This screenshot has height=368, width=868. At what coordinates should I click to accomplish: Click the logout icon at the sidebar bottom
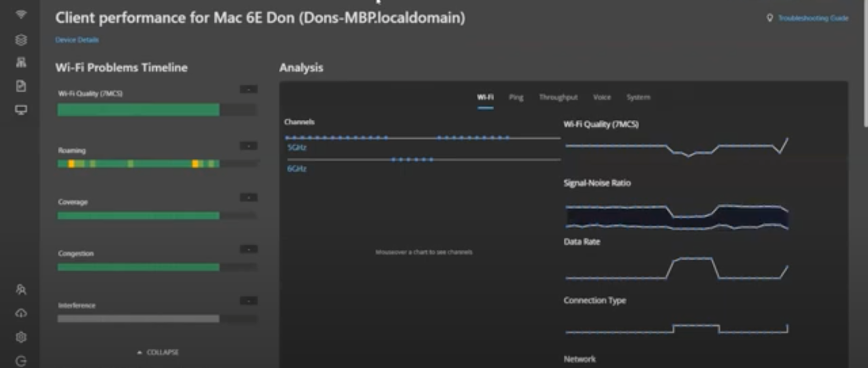21,361
